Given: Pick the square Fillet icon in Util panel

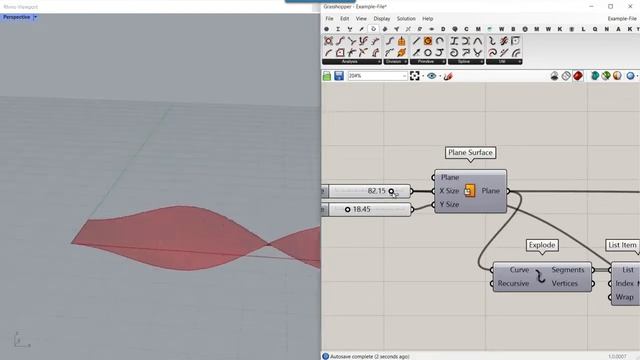Looking at the screenshot, I should [x=515, y=41].
